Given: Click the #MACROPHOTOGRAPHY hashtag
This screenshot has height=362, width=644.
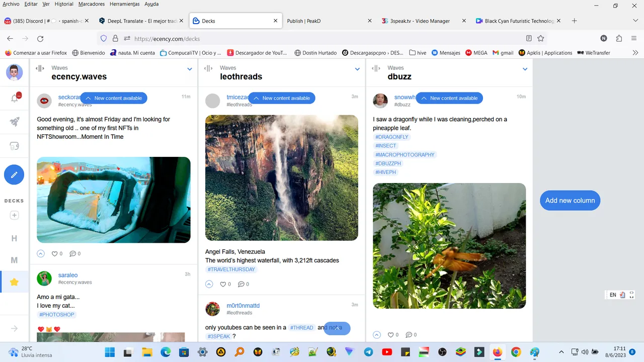Looking at the screenshot, I should coord(405,155).
